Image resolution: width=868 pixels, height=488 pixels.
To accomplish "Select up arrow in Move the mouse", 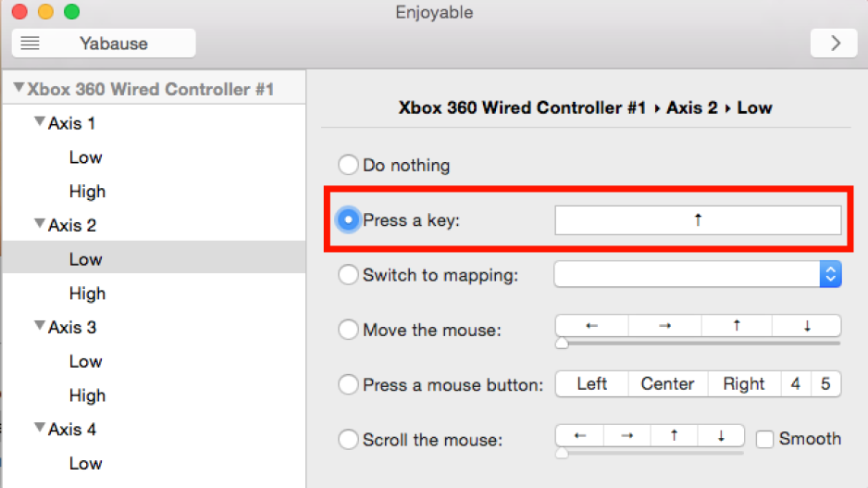I will (x=737, y=326).
